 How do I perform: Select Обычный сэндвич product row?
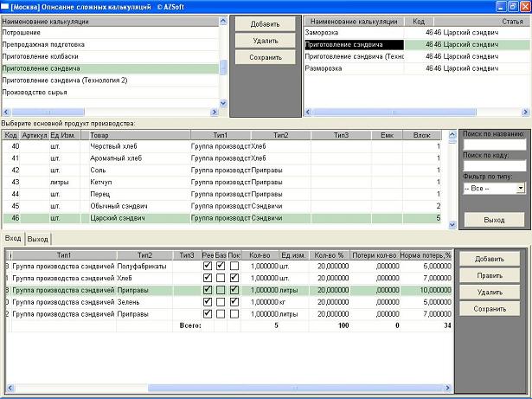pyautogui.click(x=222, y=206)
